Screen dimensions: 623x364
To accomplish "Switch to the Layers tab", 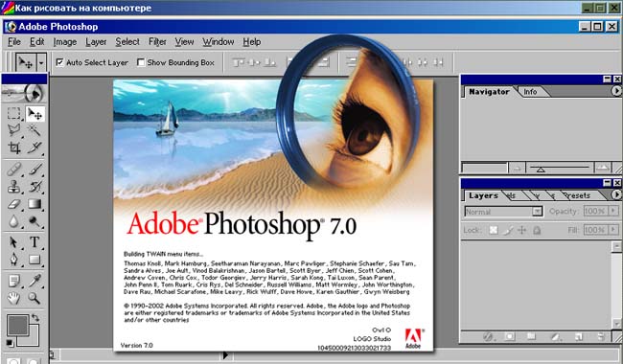I will pos(483,195).
